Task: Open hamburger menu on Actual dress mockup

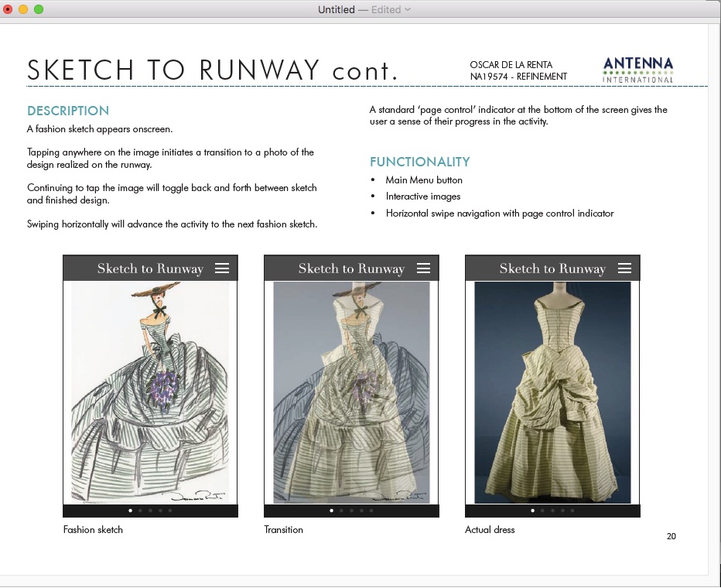Action: tap(624, 268)
